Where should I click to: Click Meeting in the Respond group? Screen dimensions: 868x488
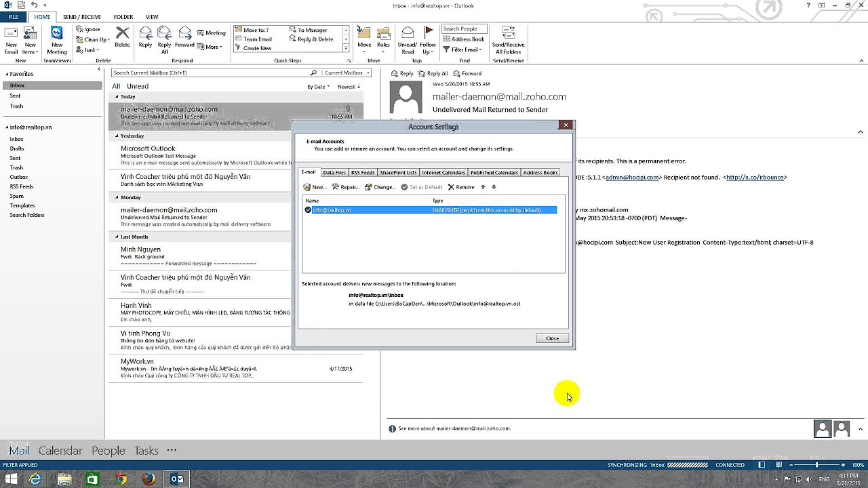coord(212,33)
